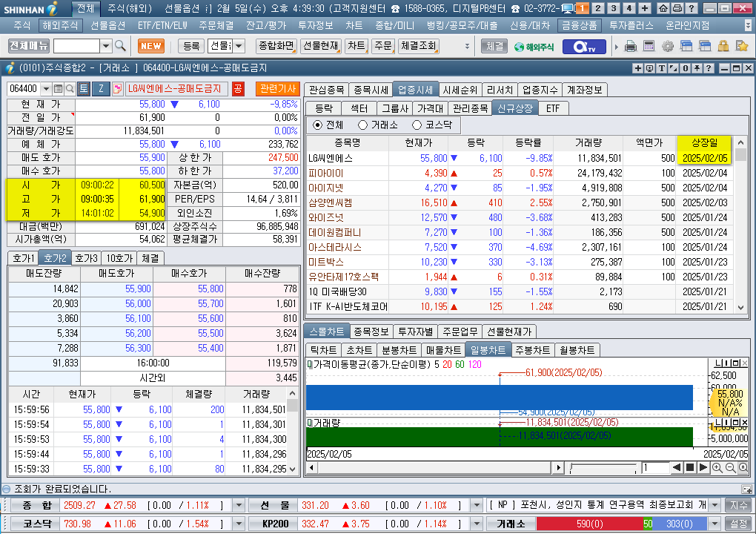Click the padlock screen-lock icon
The width and height of the screenshot is (756, 534).
point(723,46)
